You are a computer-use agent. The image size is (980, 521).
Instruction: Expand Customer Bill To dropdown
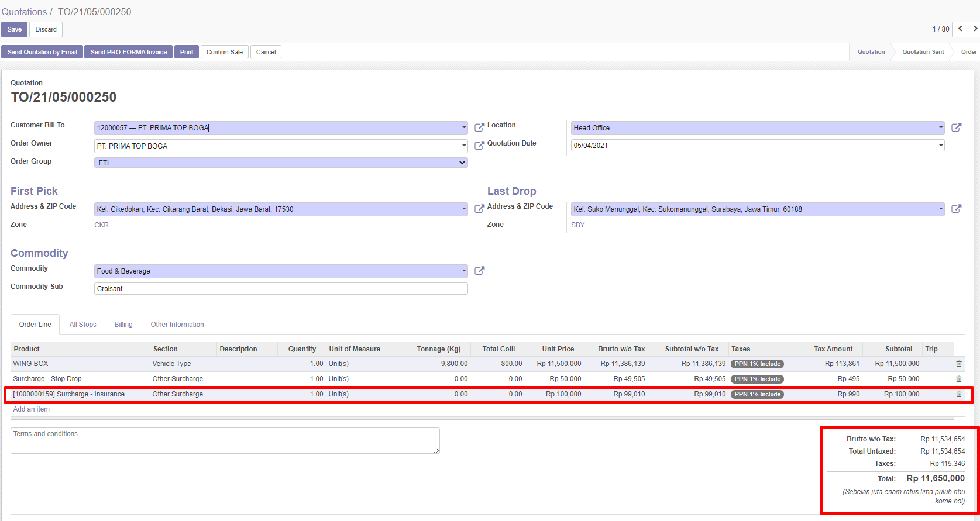(463, 127)
